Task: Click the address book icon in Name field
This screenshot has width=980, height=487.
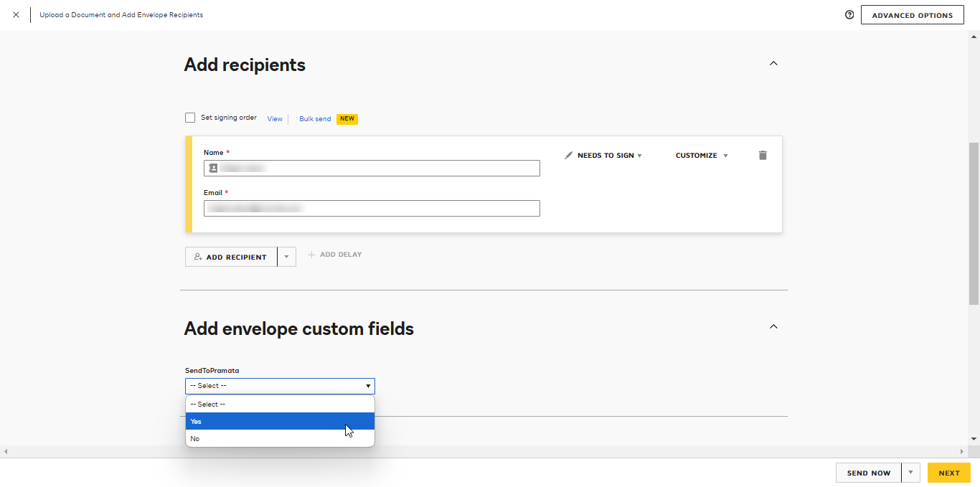Action: point(213,168)
